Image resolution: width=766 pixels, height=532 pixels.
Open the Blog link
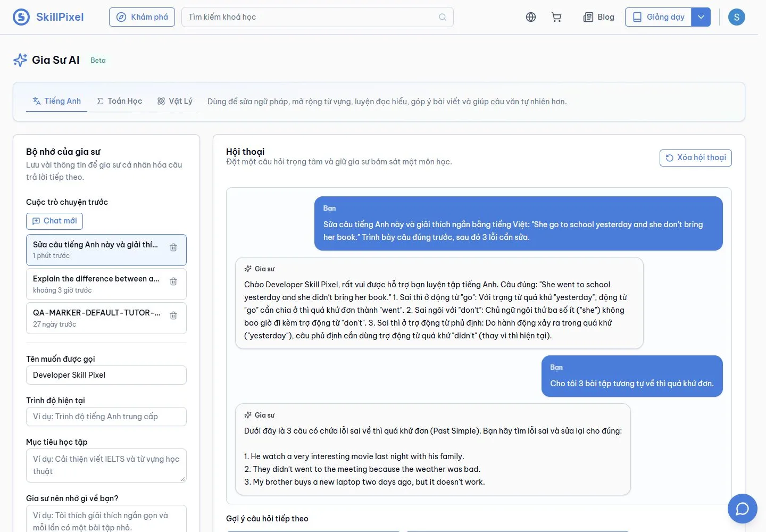click(599, 17)
